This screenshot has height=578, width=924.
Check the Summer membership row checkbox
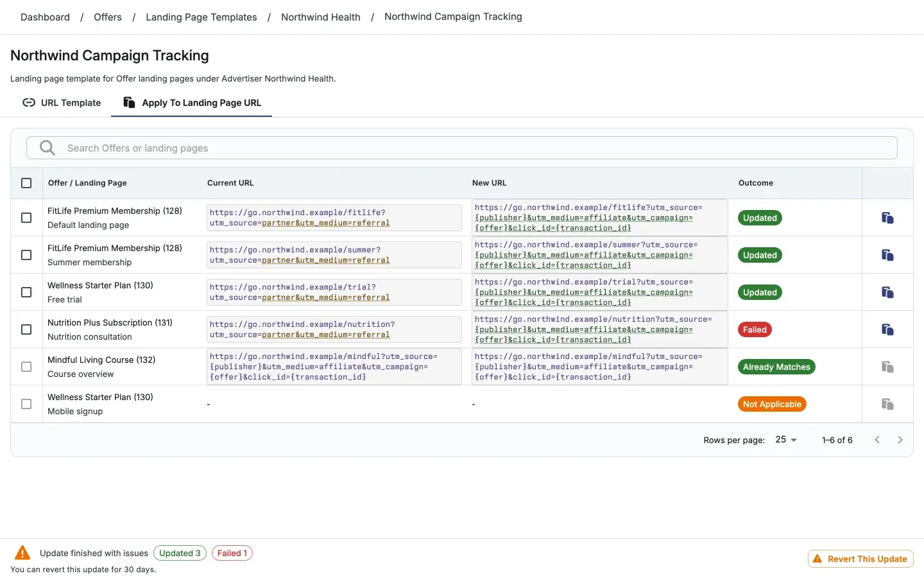coord(26,255)
